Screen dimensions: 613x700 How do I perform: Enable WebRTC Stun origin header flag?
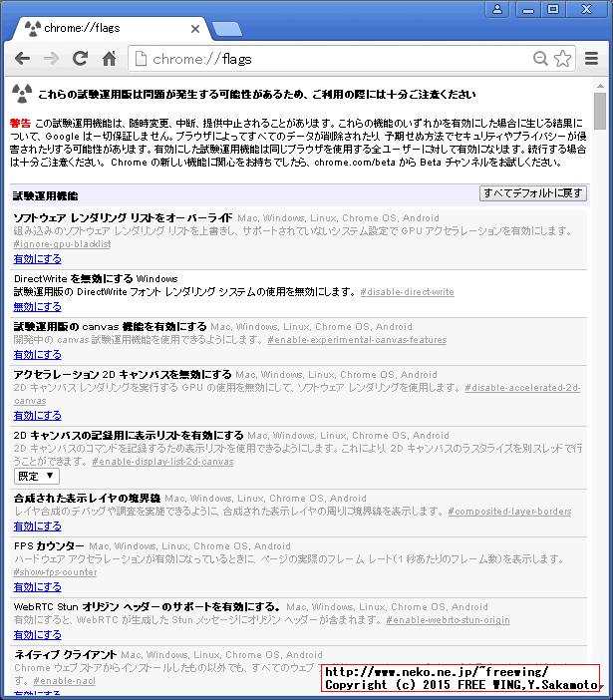(x=38, y=634)
